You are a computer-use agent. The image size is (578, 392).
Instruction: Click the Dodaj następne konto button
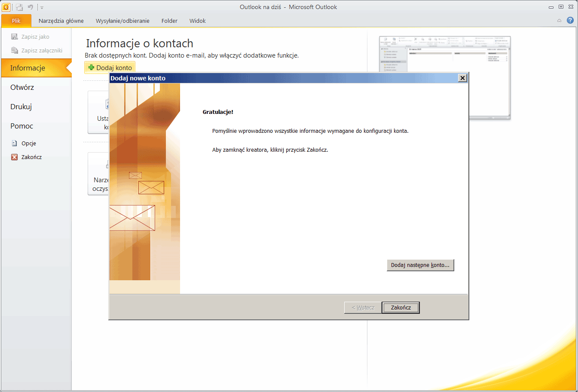420,265
